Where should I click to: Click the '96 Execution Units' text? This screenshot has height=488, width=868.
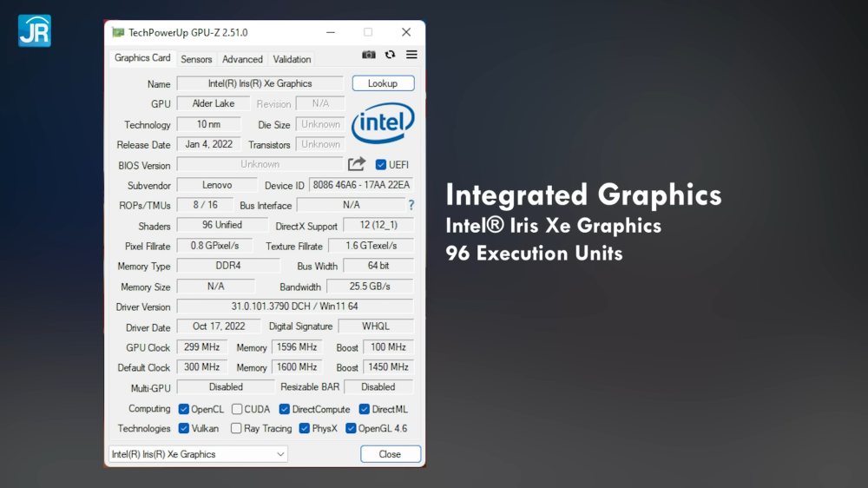tap(534, 254)
